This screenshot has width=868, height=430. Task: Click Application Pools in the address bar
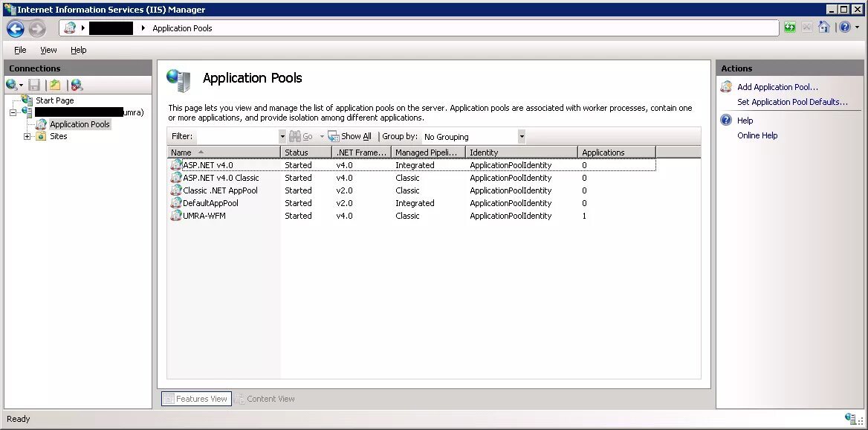click(x=182, y=28)
